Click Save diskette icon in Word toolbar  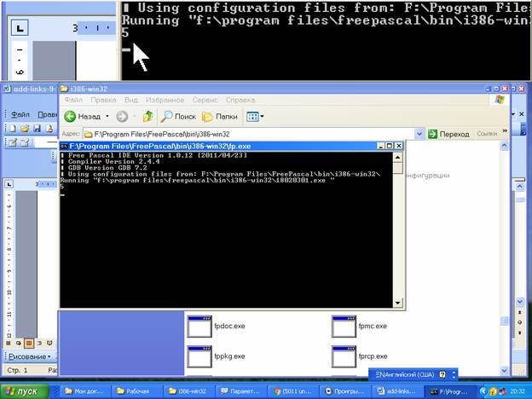(37, 128)
